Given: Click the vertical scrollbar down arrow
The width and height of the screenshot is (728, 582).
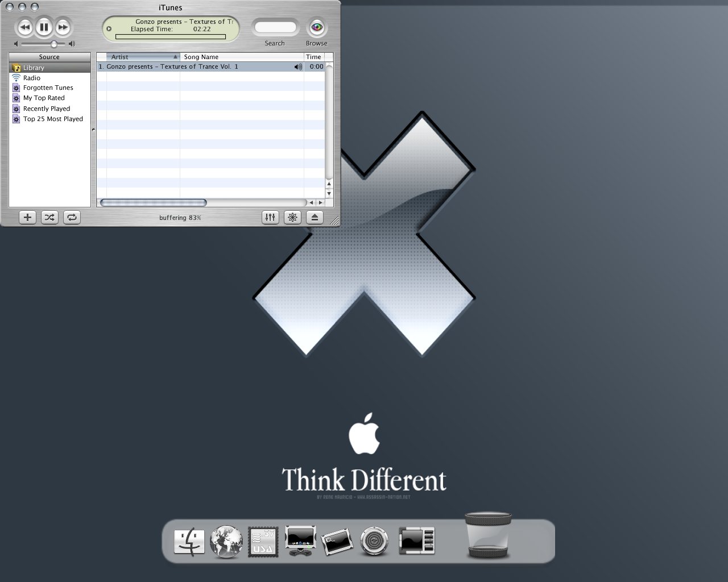Looking at the screenshot, I should (x=329, y=193).
